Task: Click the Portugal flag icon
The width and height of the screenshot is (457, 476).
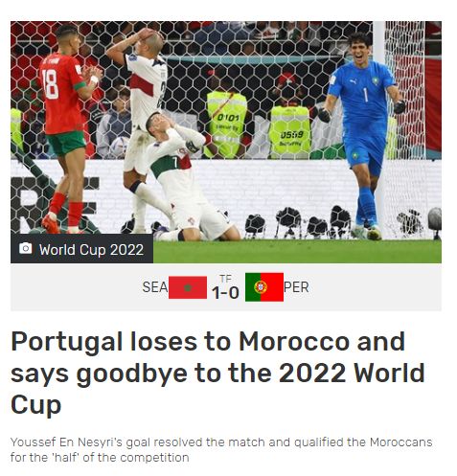Action: [264, 287]
